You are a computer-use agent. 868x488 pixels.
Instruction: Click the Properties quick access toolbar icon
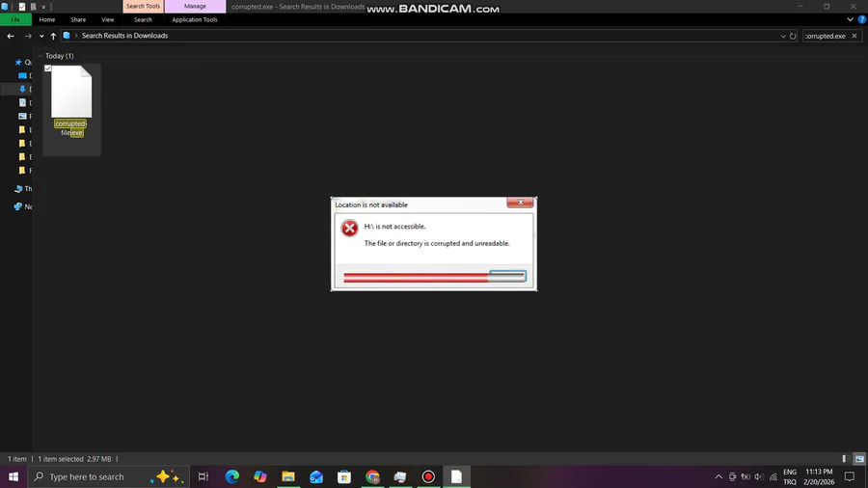click(22, 7)
